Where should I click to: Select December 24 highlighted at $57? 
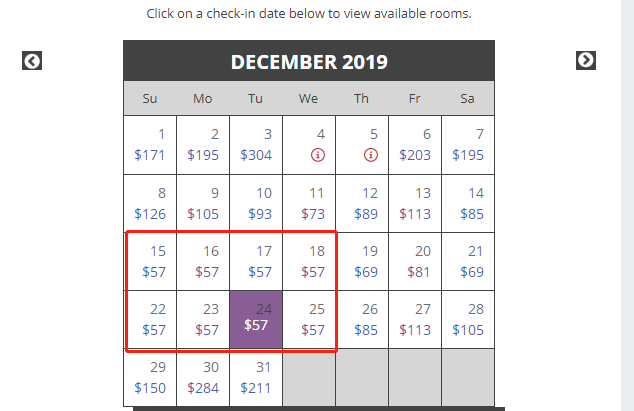tap(256, 319)
